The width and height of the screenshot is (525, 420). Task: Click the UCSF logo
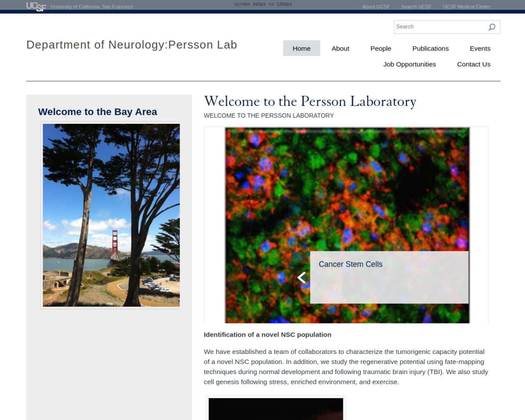36,6
